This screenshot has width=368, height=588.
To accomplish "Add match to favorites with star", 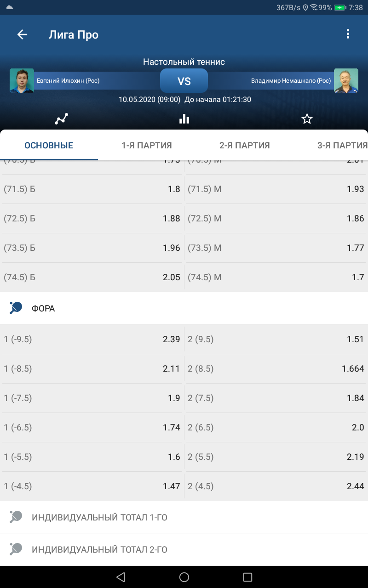I will tap(307, 119).
